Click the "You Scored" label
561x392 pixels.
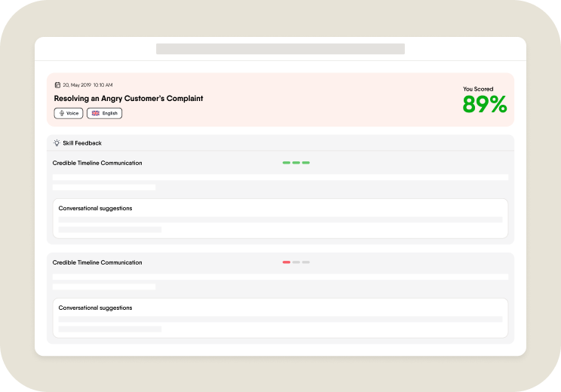point(478,89)
